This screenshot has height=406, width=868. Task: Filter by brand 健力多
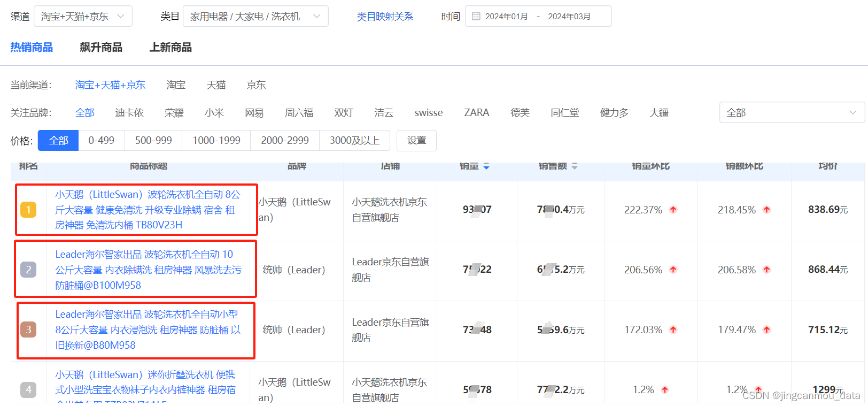tap(614, 113)
